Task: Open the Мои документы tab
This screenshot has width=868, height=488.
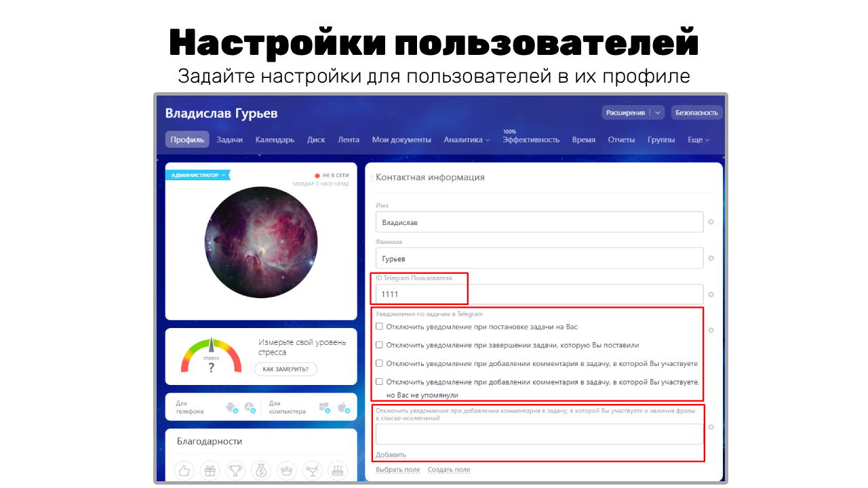Action: coord(401,140)
